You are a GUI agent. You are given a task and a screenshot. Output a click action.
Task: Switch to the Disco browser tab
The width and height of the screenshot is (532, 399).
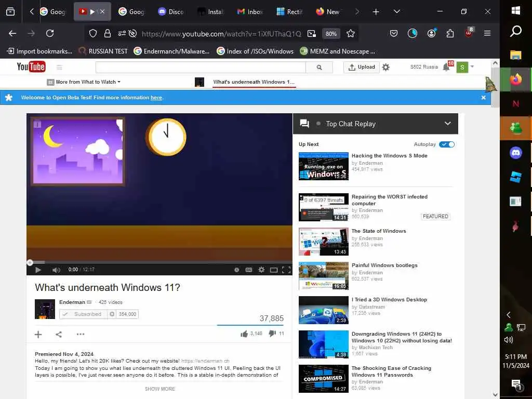click(x=171, y=11)
